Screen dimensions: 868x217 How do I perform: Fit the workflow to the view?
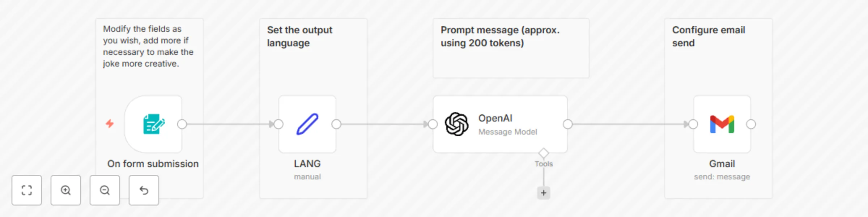pos(27,190)
